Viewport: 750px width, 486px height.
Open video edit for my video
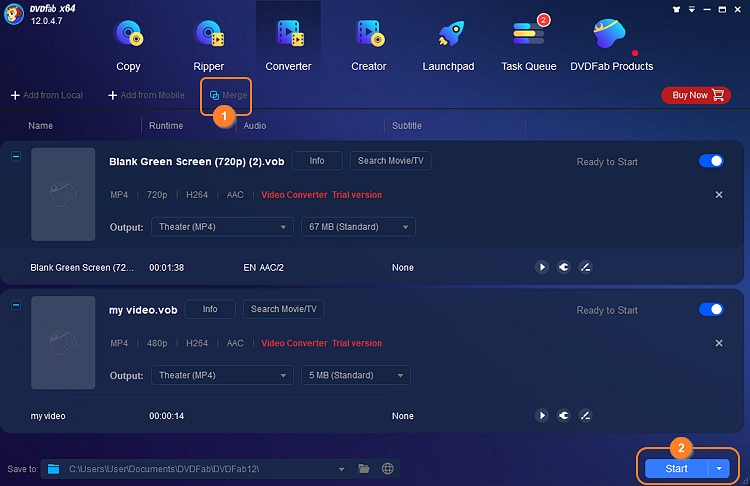[585, 415]
